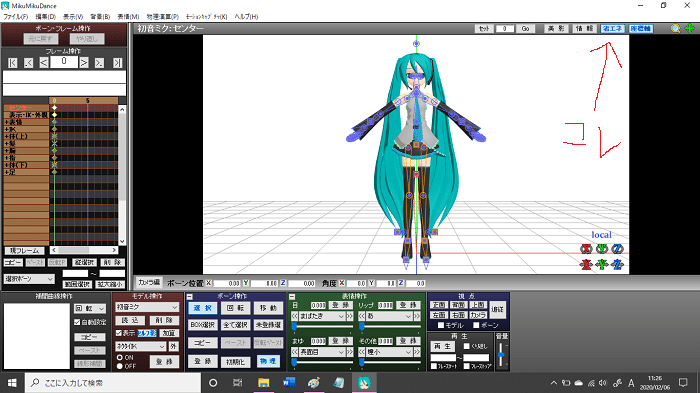Image resolution: width=700 pixels, height=393 pixels.
Task: Open the lip morph あ dropdown
Action: click(x=389, y=316)
